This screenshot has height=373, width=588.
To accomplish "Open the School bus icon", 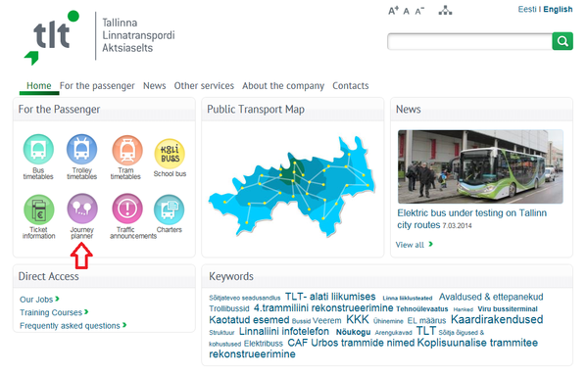I will [170, 153].
